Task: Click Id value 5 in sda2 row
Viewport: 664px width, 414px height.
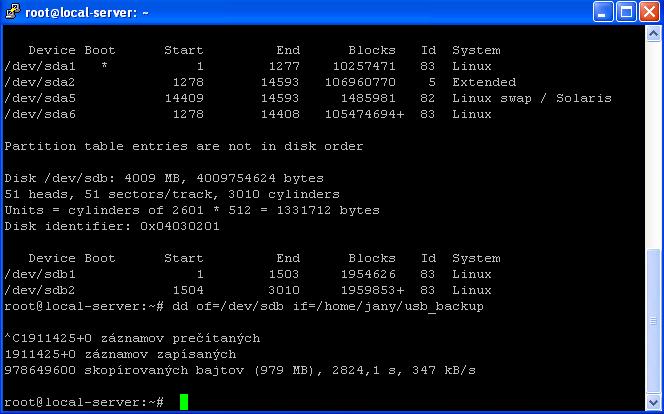Action: point(432,82)
